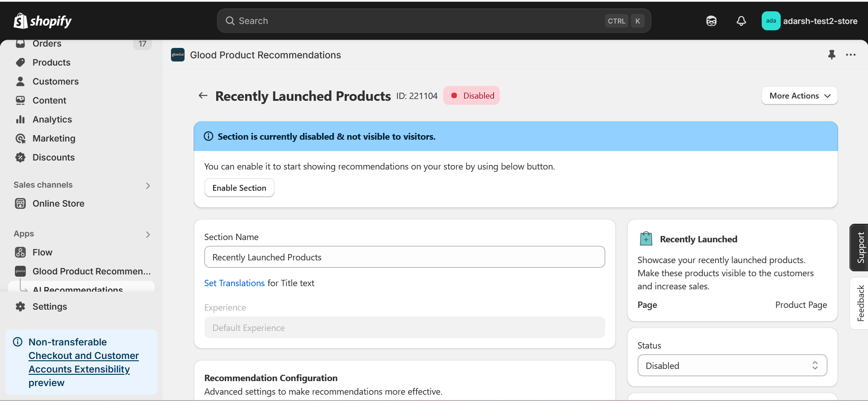Click the Section Name text field
The height and width of the screenshot is (401, 868).
[404, 257]
